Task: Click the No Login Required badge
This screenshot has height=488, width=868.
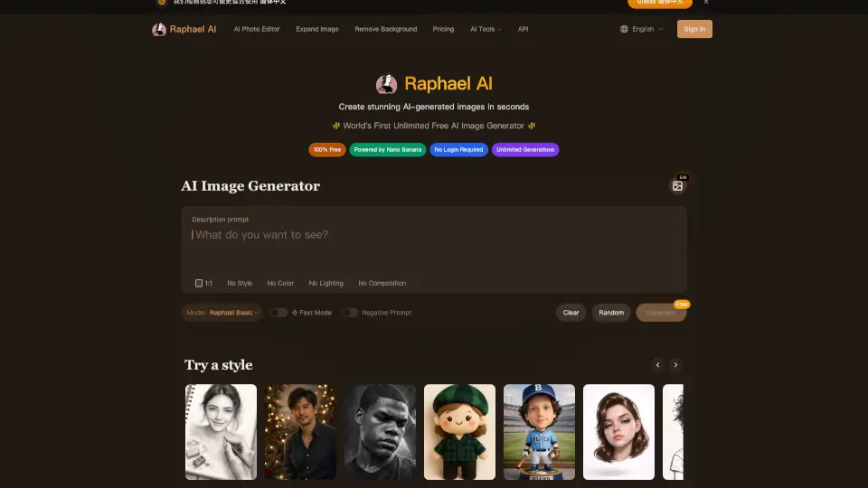Action: pos(459,150)
